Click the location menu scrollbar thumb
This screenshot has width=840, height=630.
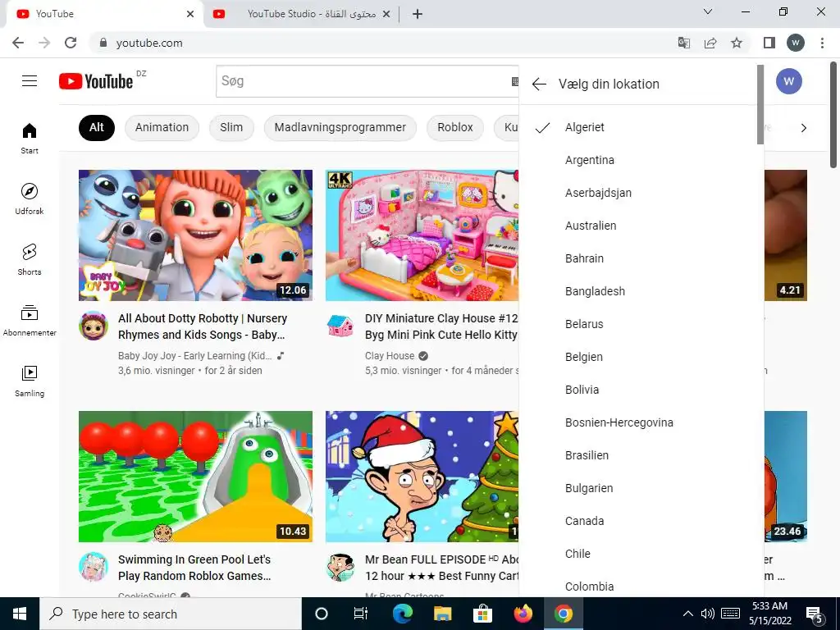click(x=760, y=104)
